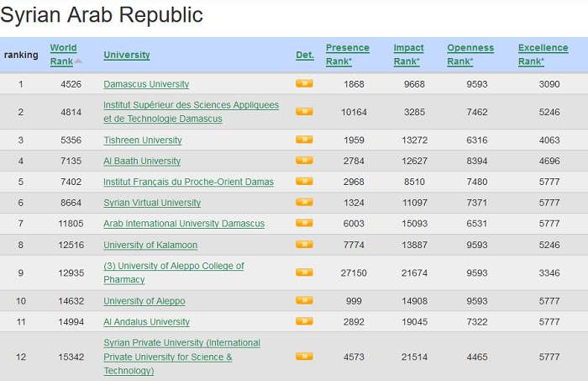Open Institut Français du Proche-Orient Damas link
The height and width of the screenshot is (381, 588).
[188, 182]
